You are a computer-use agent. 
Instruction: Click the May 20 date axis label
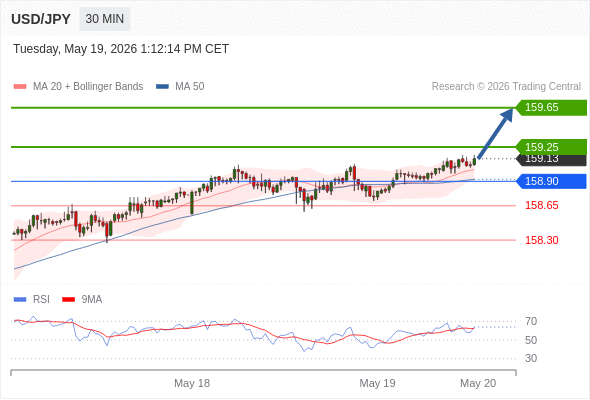click(x=478, y=383)
